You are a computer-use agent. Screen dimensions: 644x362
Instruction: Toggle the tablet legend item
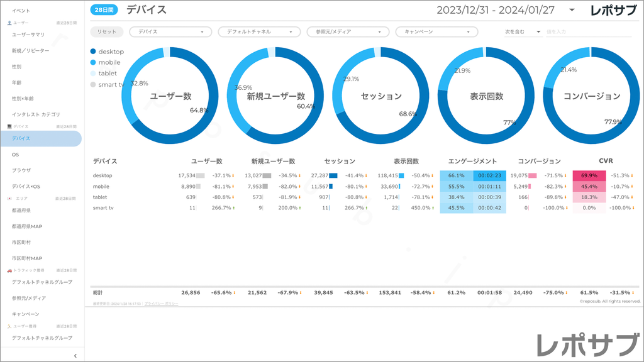(x=103, y=74)
